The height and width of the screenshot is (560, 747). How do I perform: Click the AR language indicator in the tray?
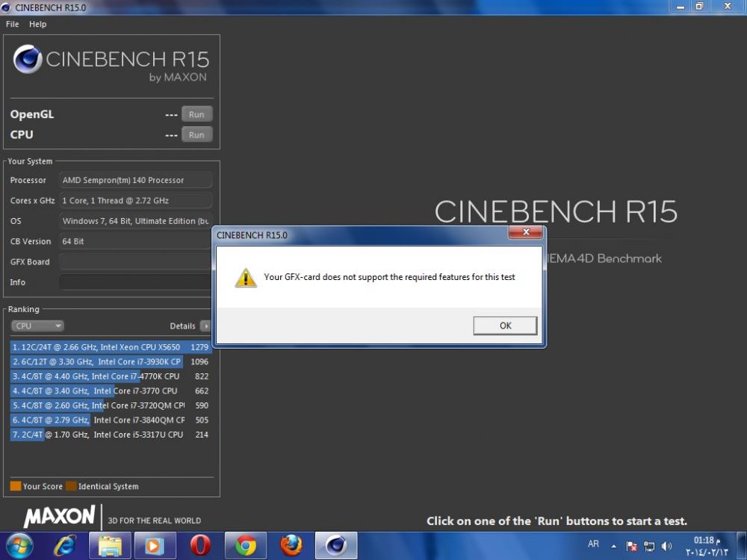coord(593,544)
